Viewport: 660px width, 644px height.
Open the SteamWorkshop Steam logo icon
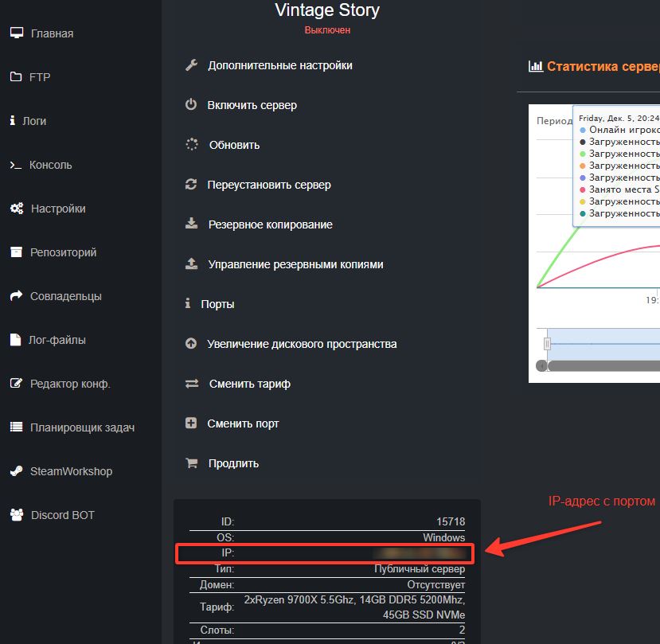[16, 471]
